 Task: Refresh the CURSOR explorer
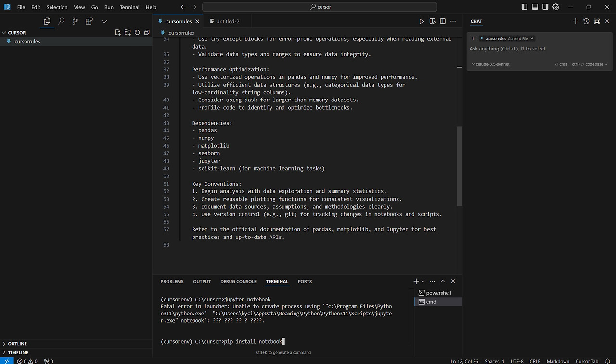[x=137, y=33]
